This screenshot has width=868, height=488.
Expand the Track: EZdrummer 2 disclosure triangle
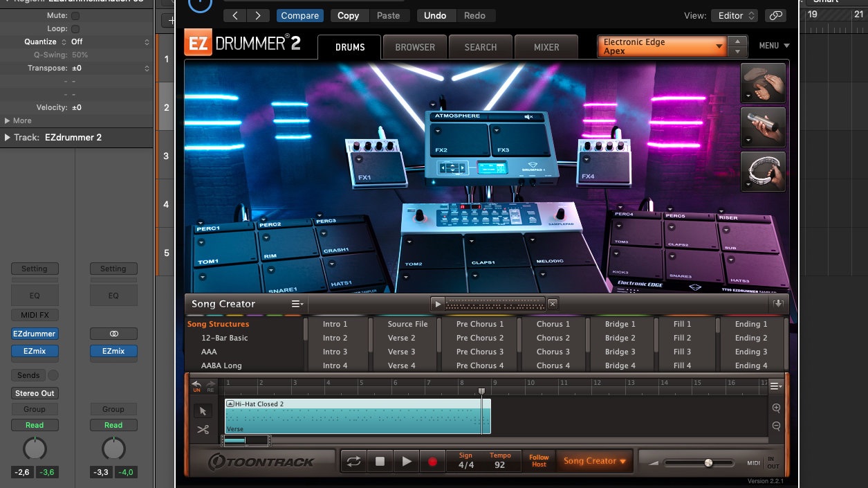[8, 137]
